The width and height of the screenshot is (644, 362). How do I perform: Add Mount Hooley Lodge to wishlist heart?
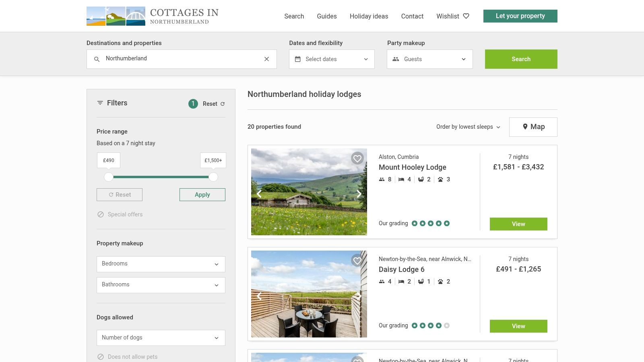click(357, 158)
